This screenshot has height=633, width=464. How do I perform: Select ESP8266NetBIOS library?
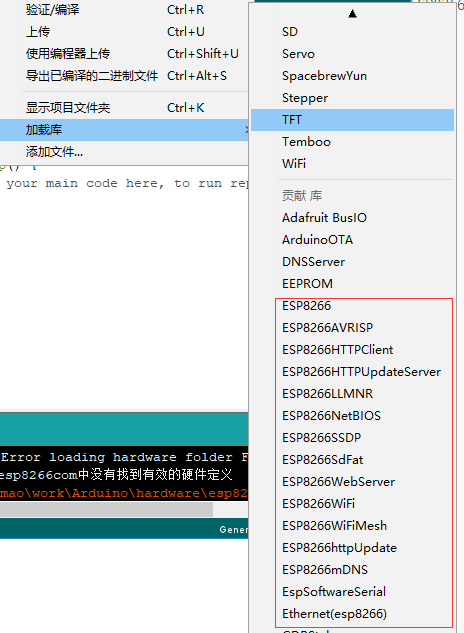(353, 416)
